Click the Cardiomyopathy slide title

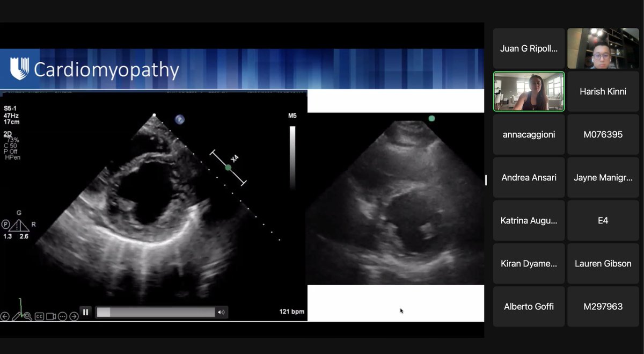click(x=106, y=70)
